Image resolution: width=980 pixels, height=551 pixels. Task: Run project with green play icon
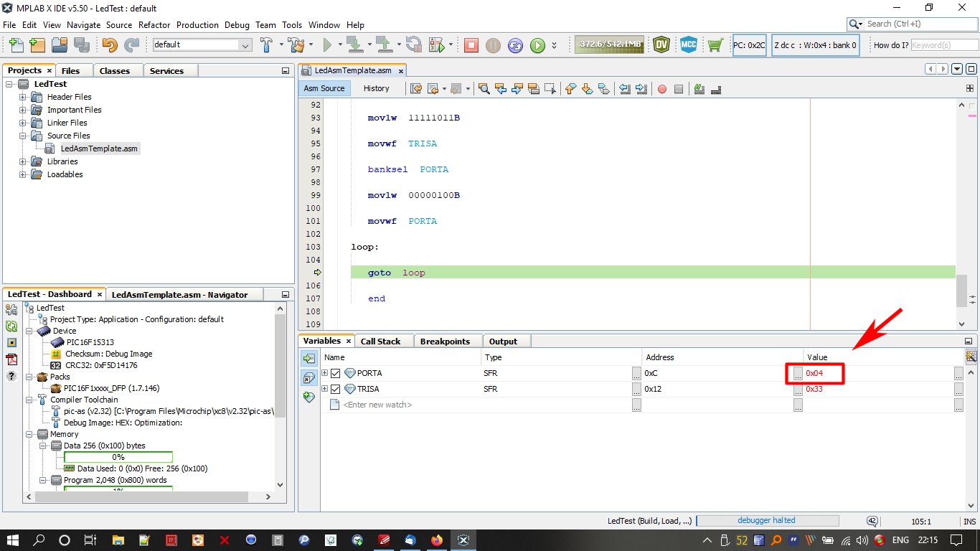327,44
